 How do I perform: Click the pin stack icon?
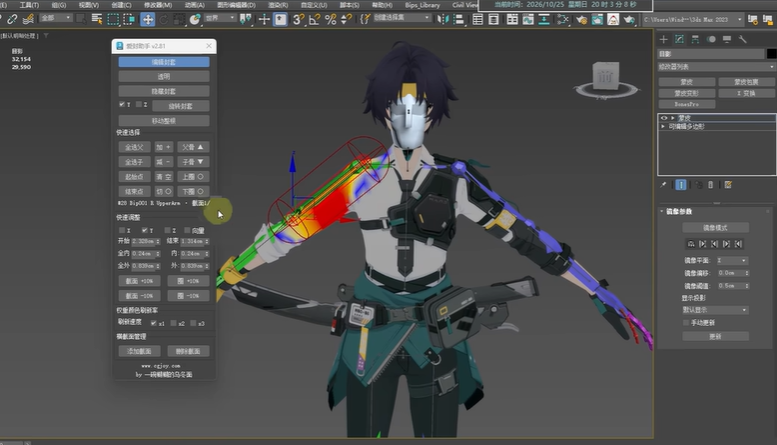pyautogui.click(x=664, y=185)
